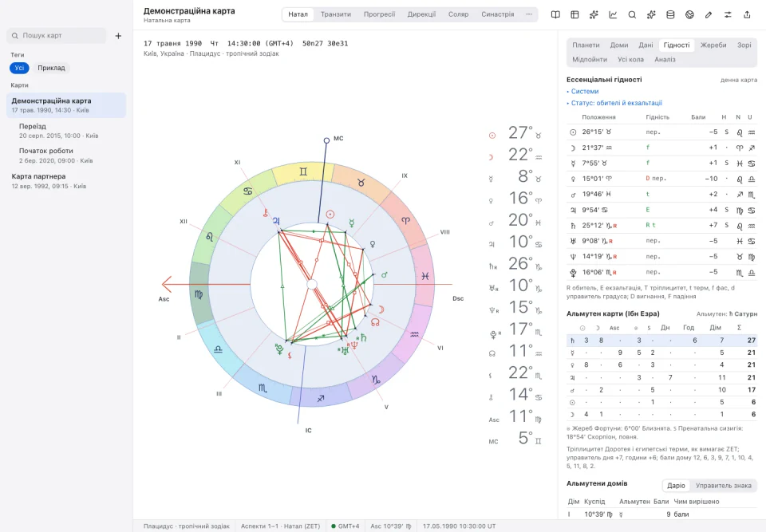This screenshot has height=532, width=766.
Task: Toggle the "Приклад" tag filter
Action: click(x=51, y=68)
